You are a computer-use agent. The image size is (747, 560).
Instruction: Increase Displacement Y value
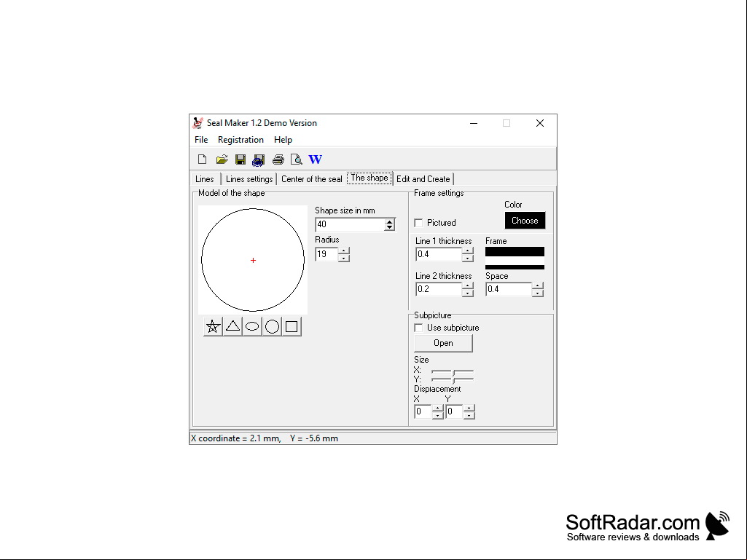[x=469, y=408]
